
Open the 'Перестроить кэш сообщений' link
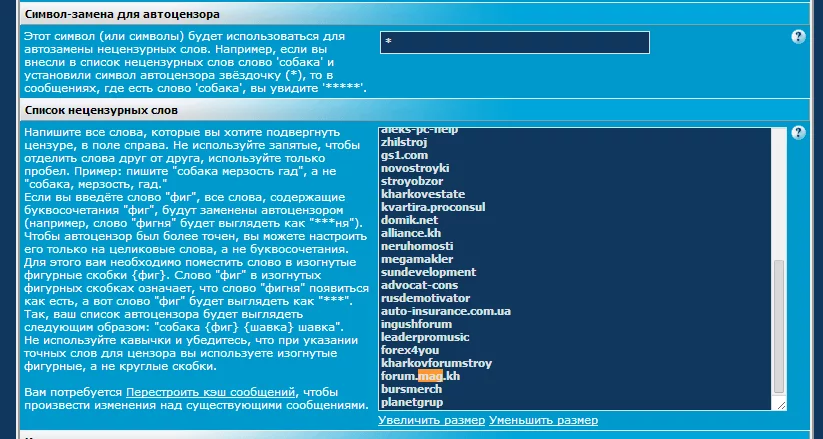pos(210,392)
